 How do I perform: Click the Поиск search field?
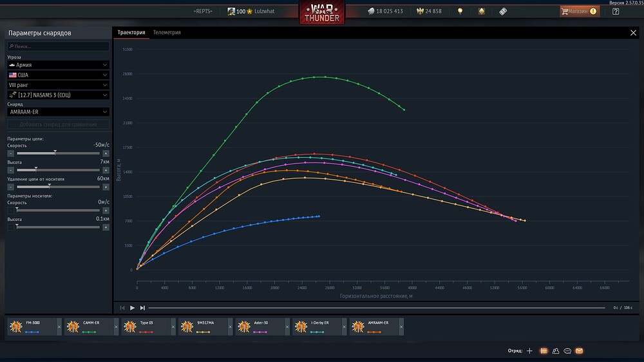(x=58, y=46)
